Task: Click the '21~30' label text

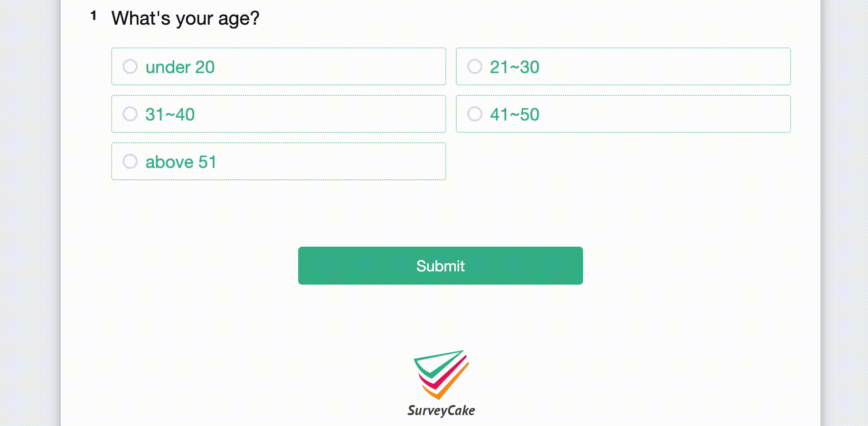Action: tap(515, 67)
